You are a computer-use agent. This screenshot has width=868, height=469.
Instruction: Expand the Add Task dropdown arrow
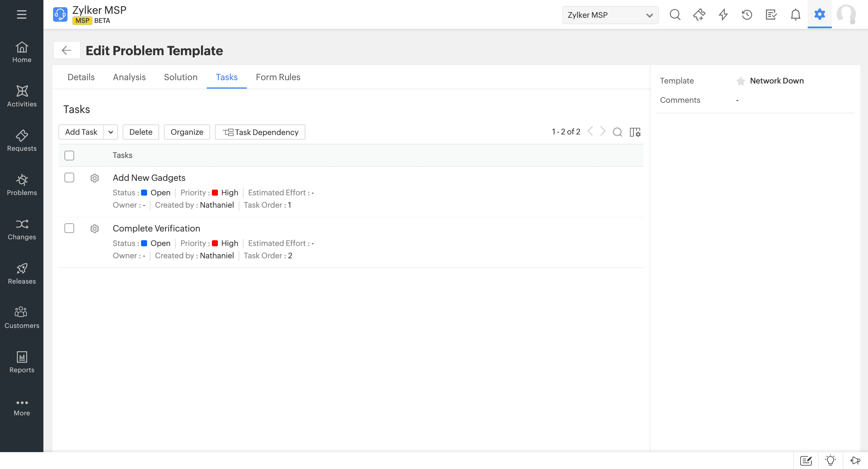[x=111, y=132]
